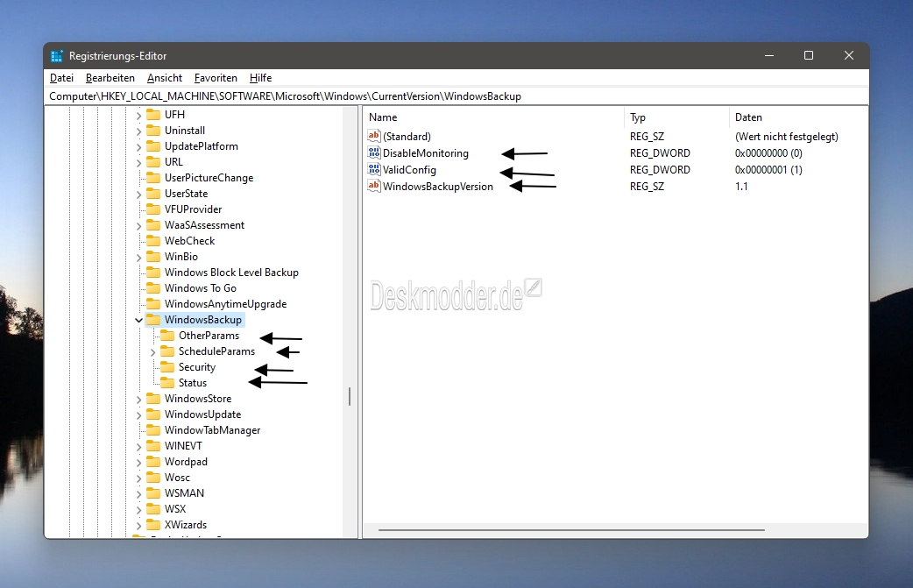
Task: Click the UserPictureChange folder icon
Action: click(153, 178)
